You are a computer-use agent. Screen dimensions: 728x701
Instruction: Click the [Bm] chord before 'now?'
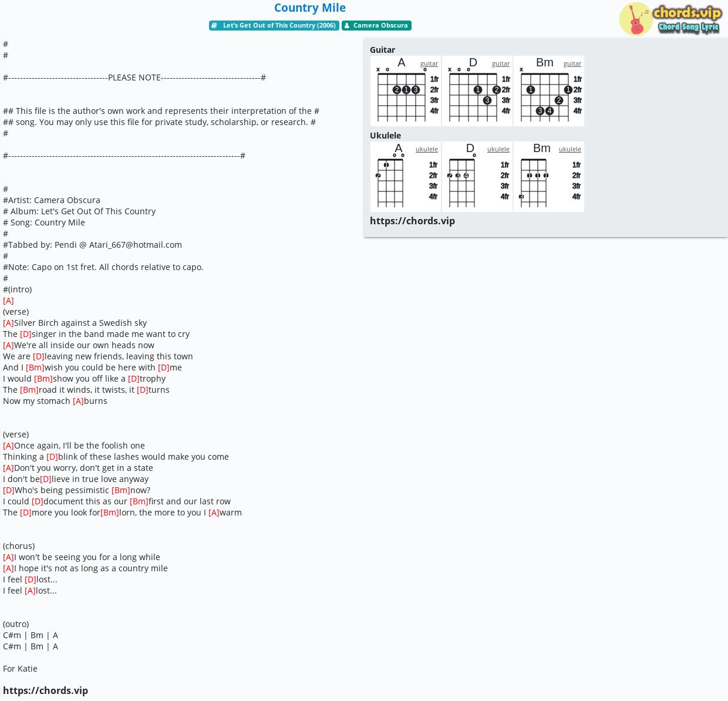[x=121, y=490]
